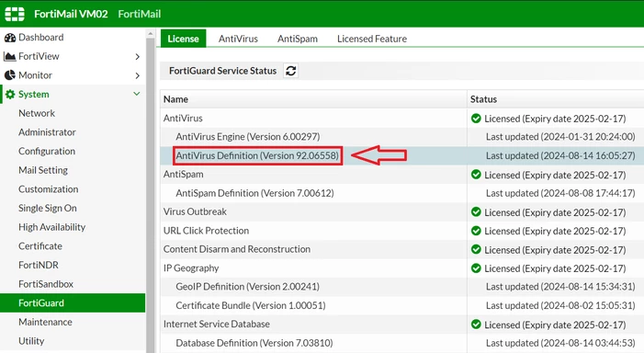644x353 pixels.
Task: Click the green check icon for AntiVirus license
Action: (x=476, y=119)
